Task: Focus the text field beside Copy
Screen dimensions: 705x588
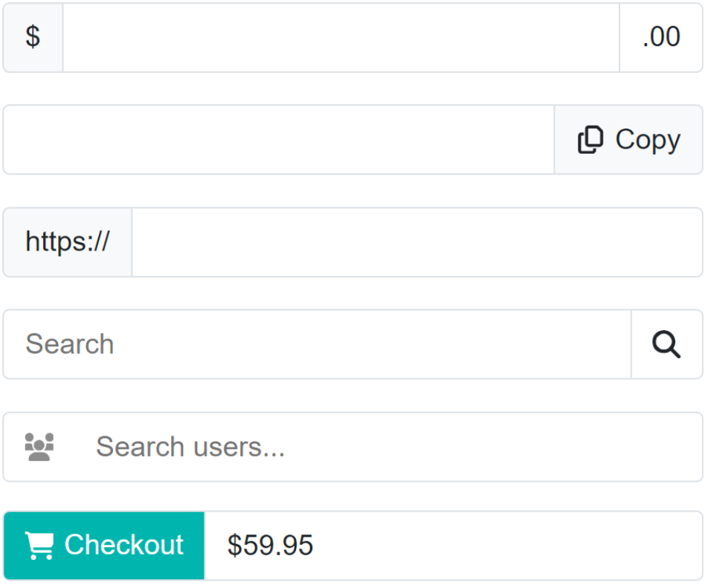Action: pos(279,140)
